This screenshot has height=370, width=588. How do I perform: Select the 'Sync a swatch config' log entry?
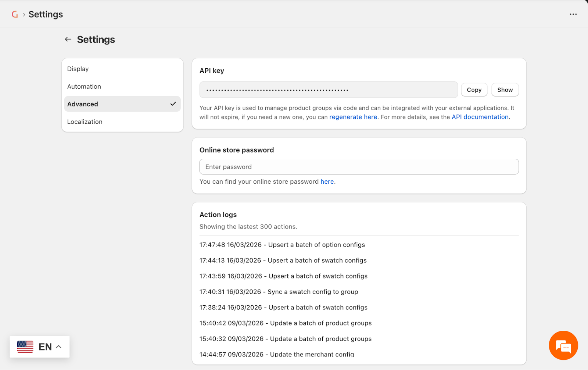(x=279, y=292)
